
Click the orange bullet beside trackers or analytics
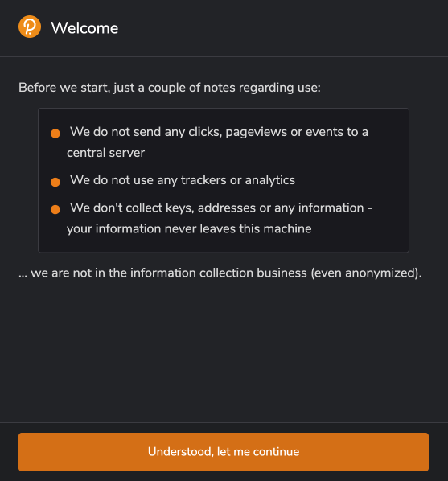pyautogui.click(x=55, y=182)
